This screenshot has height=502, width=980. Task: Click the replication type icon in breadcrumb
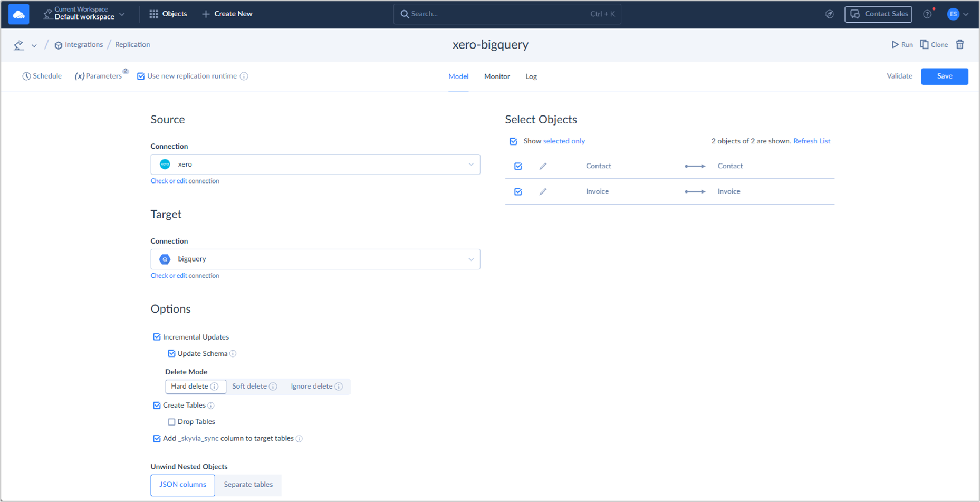(19, 45)
